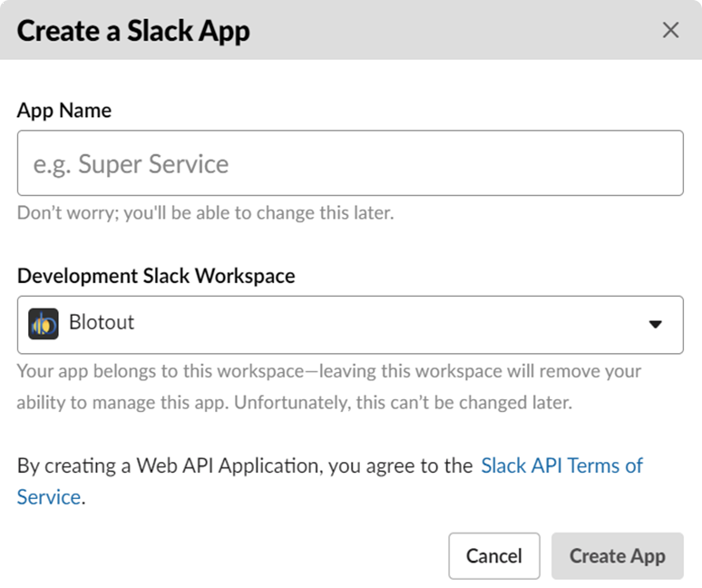Close the Create a Slack App dialog
The height and width of the screenshot is (588, 702).
[x=670, y=31]
